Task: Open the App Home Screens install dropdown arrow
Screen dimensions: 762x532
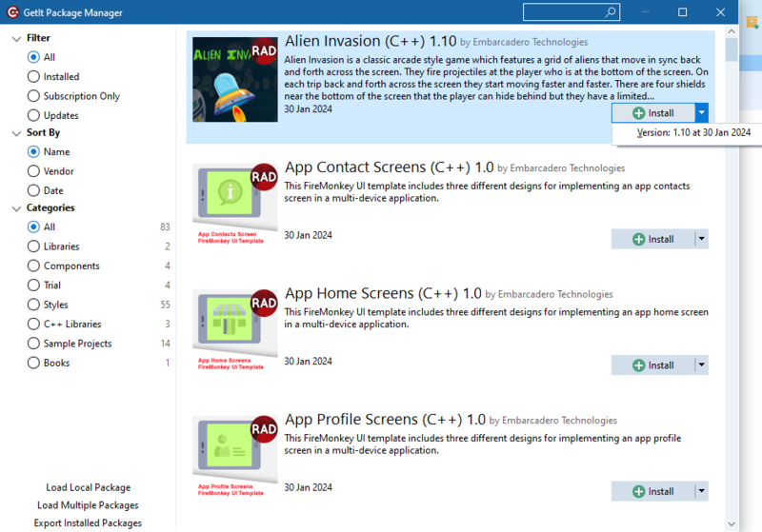Action: tap(701, 365)
